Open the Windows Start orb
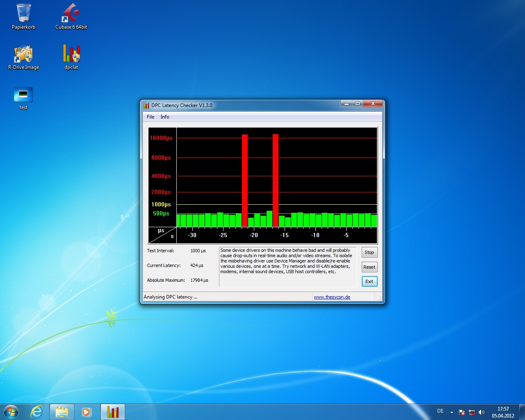Image resolution: width=525 pixels, height=420 pixels. (x=11, y=412)
